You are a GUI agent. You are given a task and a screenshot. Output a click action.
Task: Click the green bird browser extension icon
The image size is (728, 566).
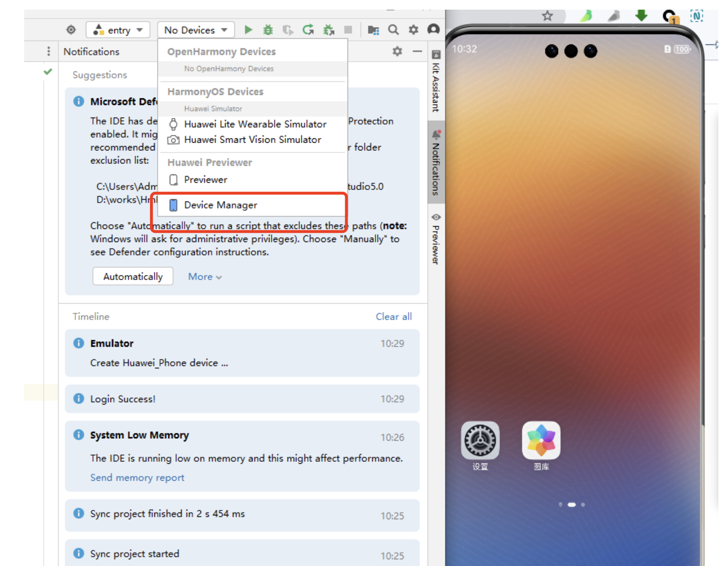pyautogui.click(x=586, y=16)
